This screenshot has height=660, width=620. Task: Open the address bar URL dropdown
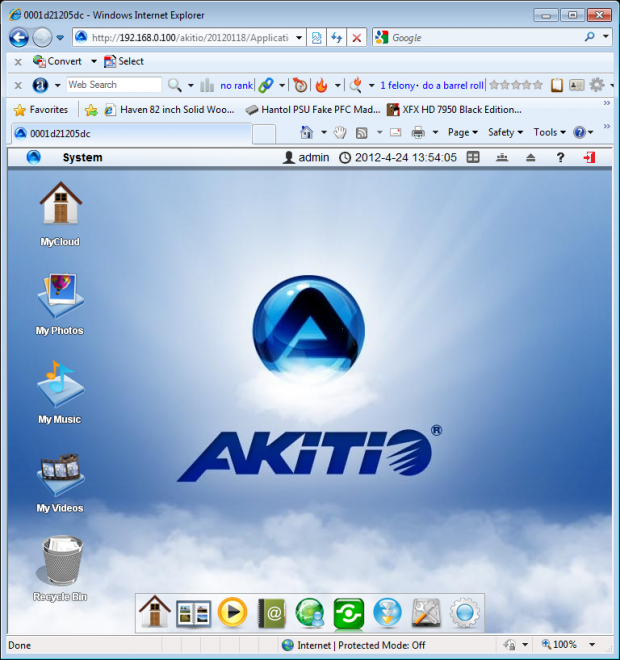tap(299, 38)
